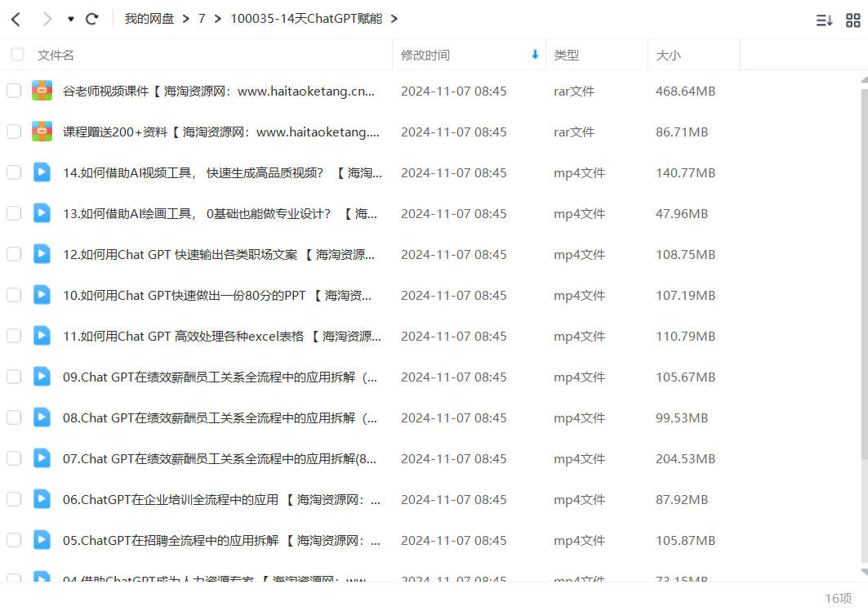Click rar archive icon of 课程赠送200+资料
Screen dimensions: 868x616
[x=42, y=132]
